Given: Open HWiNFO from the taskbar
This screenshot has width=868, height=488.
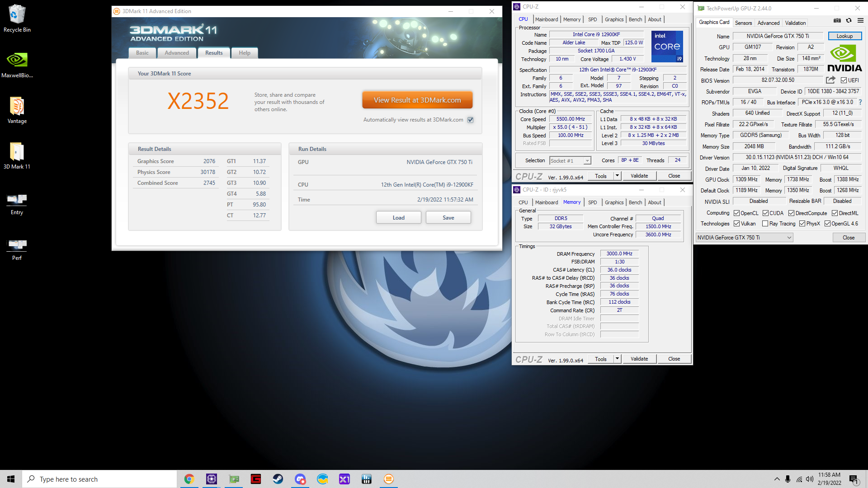Looking at the screenshot, I should pyautogui.click(x=367, y=479).
